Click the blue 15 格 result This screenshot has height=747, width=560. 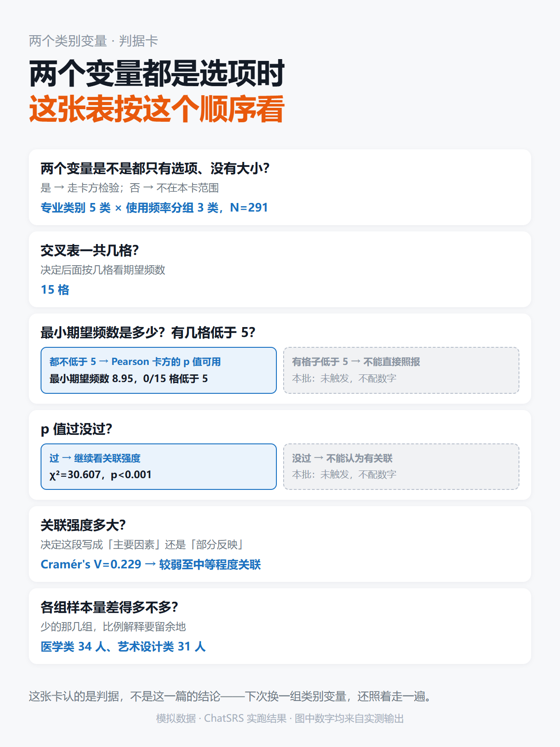[55, 290]
